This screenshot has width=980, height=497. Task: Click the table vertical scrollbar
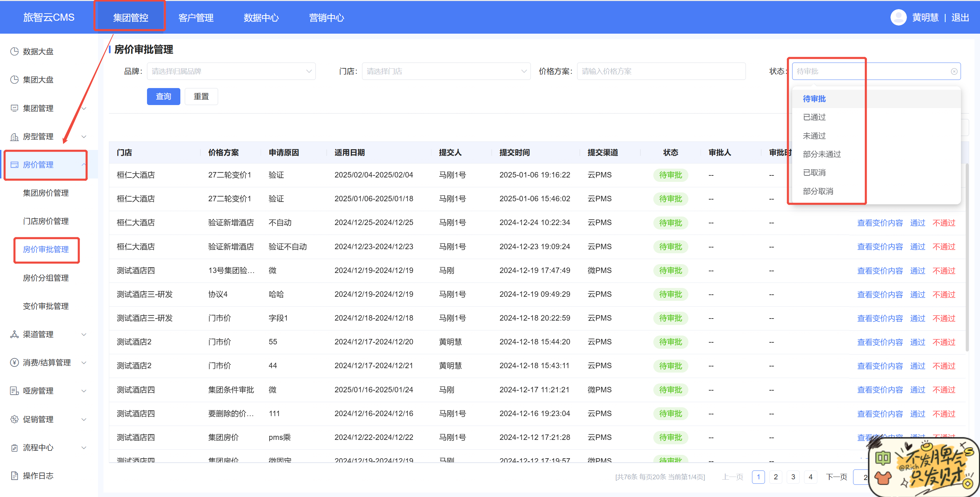[x=967, y=257]
